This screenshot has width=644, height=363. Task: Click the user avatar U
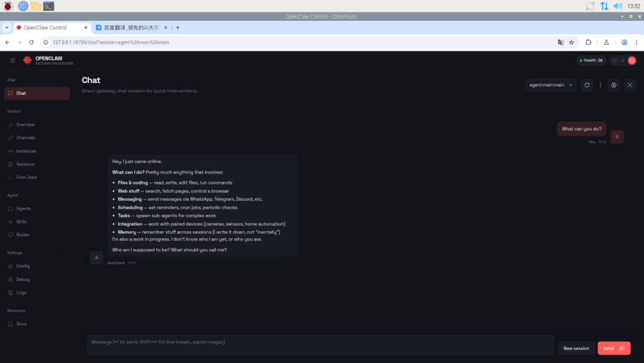pos(617,137)
